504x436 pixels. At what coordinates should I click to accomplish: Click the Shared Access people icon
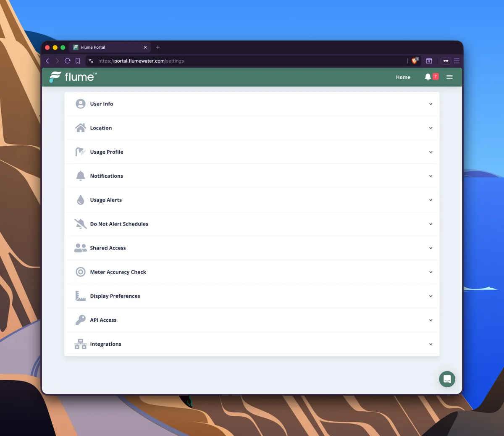click(x=80, y=248)
